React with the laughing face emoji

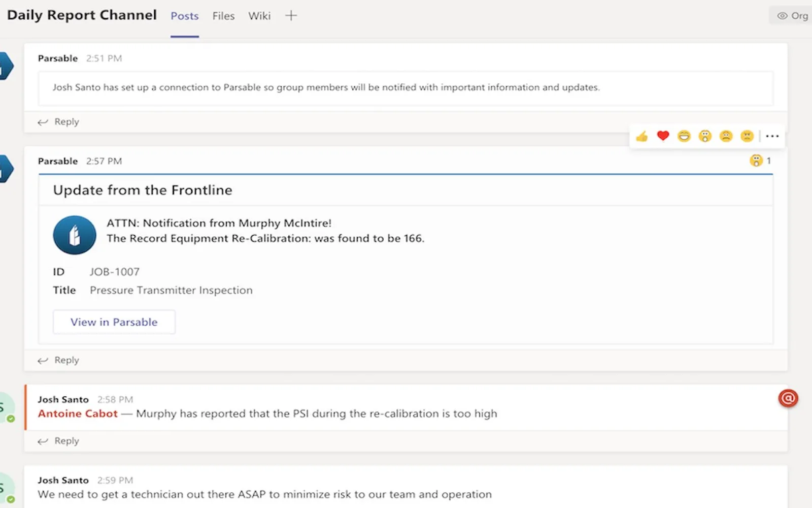pos(684,136)
